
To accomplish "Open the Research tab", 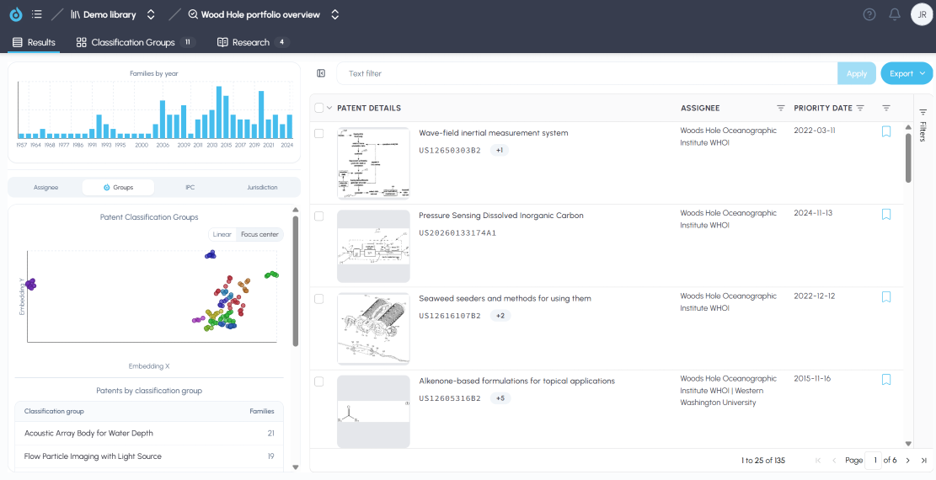I will pos(253,42).
